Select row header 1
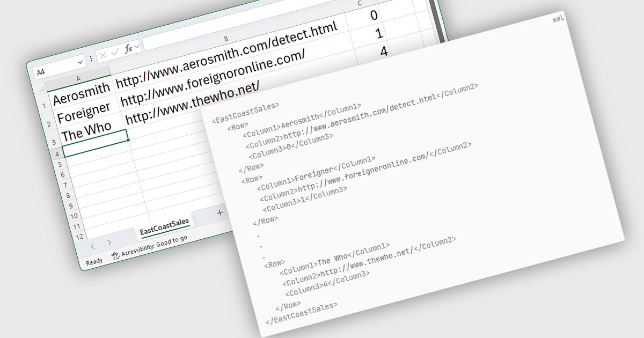 click(x=44, y=105)
